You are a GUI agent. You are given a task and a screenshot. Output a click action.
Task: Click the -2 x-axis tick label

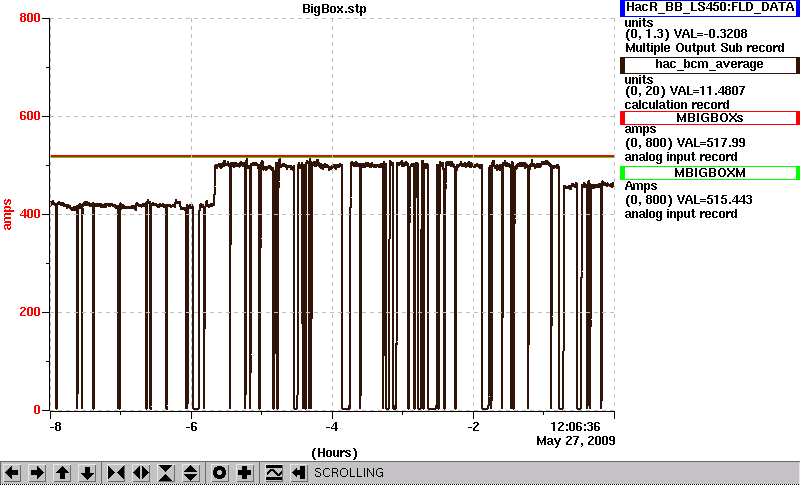coord(473,426)
